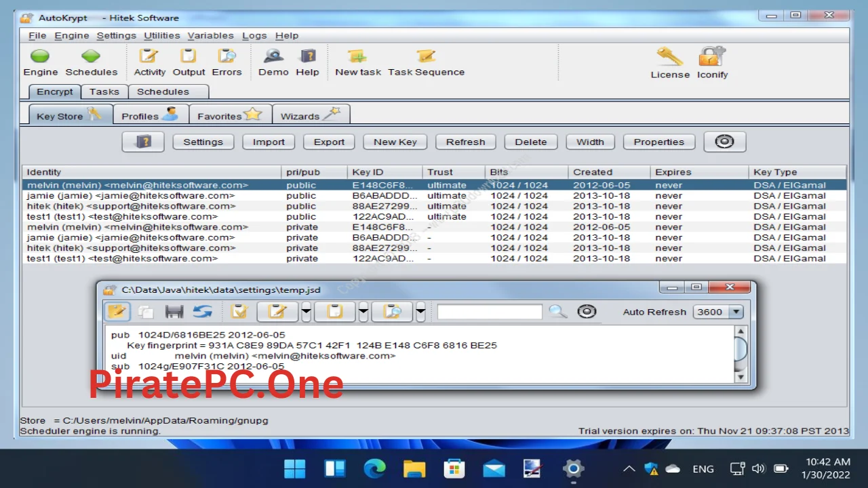The image size is (868, 488).
Task: Open the Help menu
Action: (x=287, y=35)
